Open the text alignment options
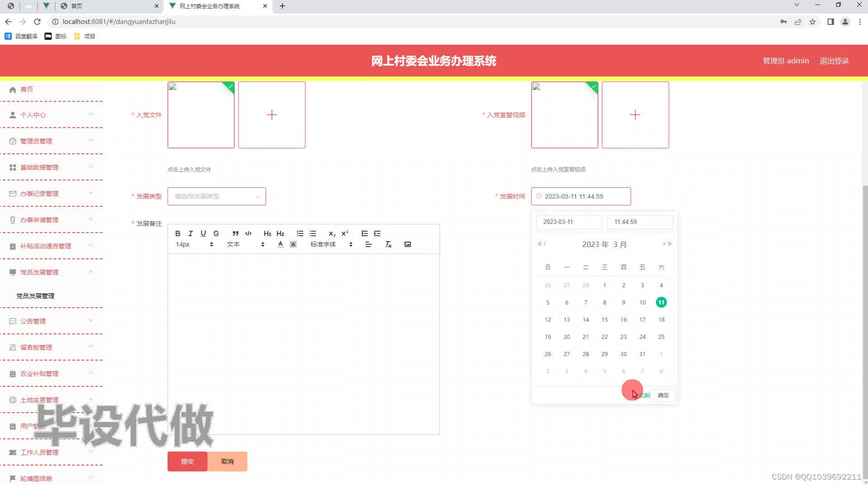 coord(368,244)
